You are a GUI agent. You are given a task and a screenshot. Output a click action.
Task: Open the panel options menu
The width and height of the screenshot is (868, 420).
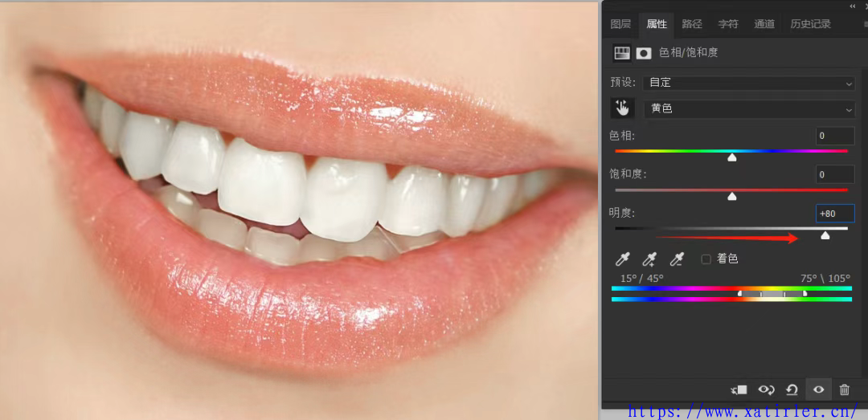click(865, 24)
